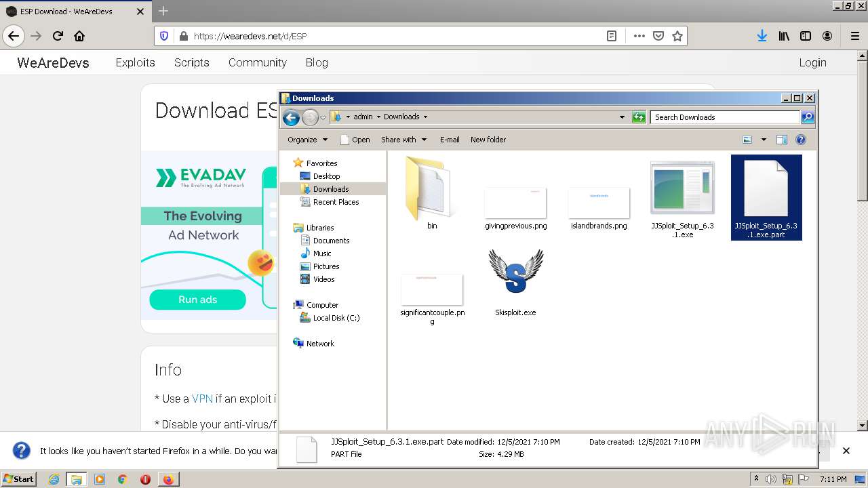The height and width of the screenshot is (488, 868).
Task: Select Skisploit.exe file
Action: click(515, 283)
